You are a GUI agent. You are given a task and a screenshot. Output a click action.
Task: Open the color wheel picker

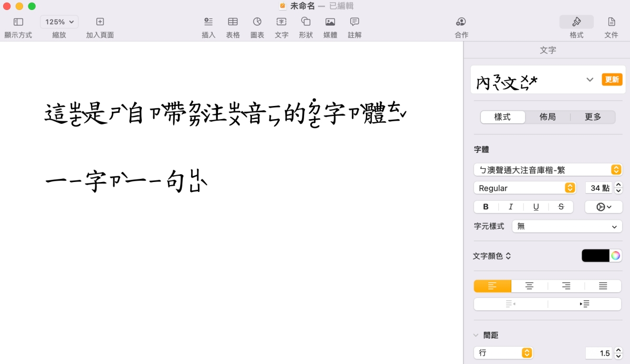(x=616, y=255)
